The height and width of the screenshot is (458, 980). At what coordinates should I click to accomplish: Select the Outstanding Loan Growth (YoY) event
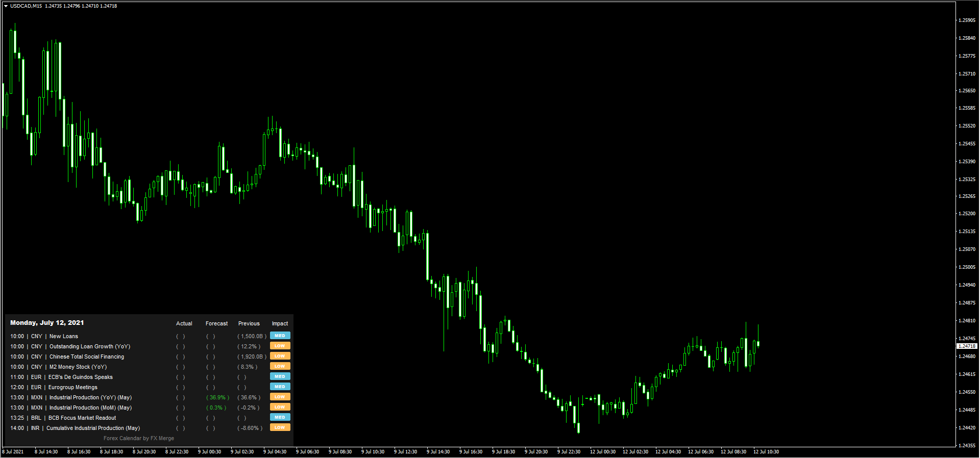[x=90, y=347]
